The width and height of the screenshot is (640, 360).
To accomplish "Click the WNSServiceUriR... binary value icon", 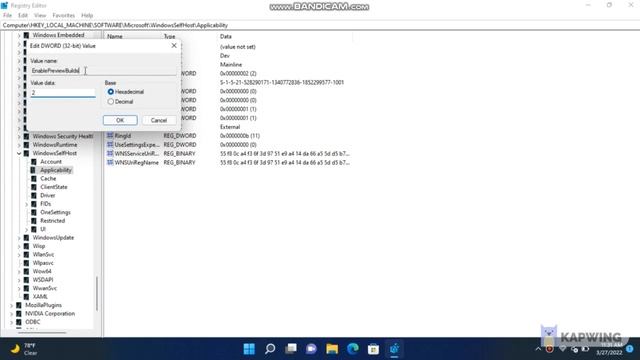I will (x=110, y=153).
